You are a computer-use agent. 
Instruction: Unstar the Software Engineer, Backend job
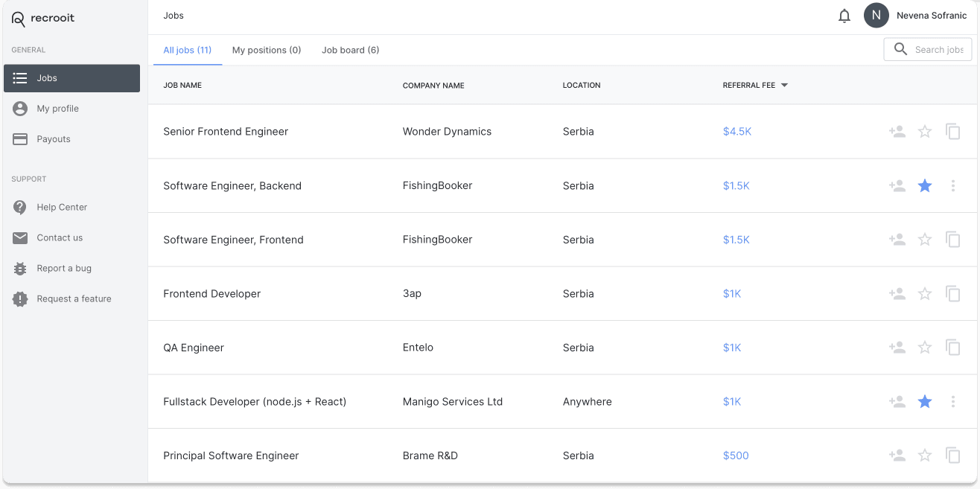click(x=924, y=186)
